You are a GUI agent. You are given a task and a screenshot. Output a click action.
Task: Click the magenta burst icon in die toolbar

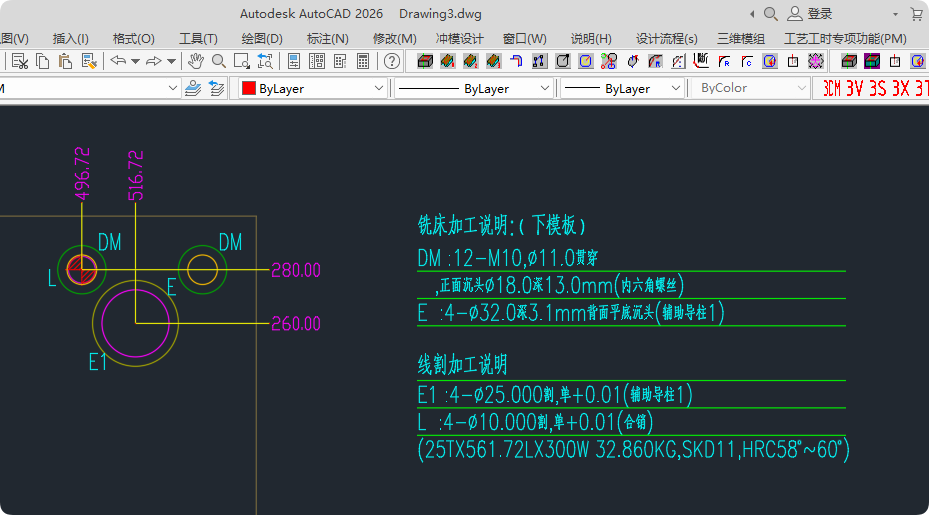click(816, 61)
